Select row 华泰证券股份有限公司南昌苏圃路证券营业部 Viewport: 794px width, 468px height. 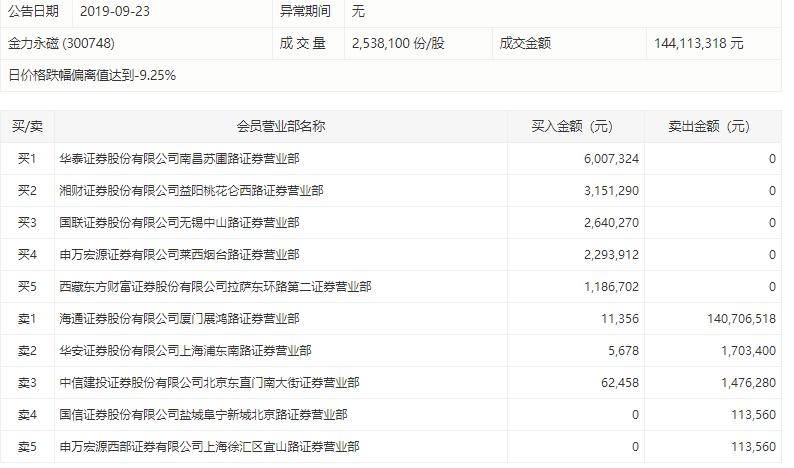390,159
